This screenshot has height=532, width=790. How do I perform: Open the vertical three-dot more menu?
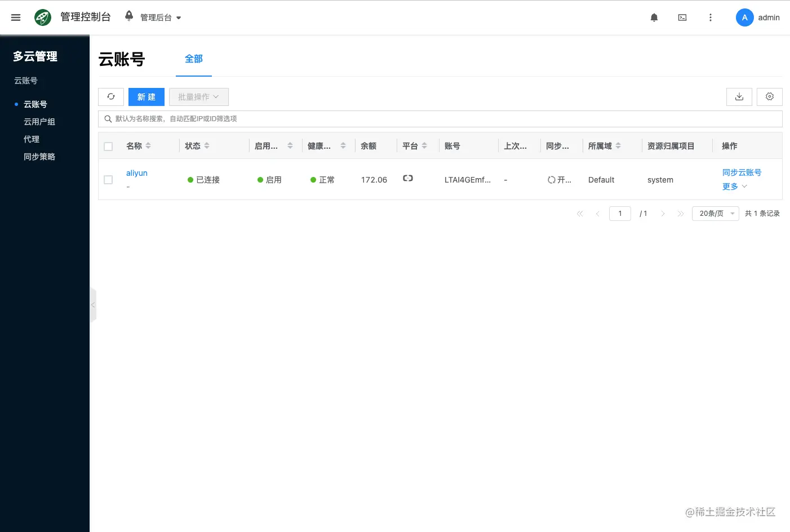coord(711,17)
